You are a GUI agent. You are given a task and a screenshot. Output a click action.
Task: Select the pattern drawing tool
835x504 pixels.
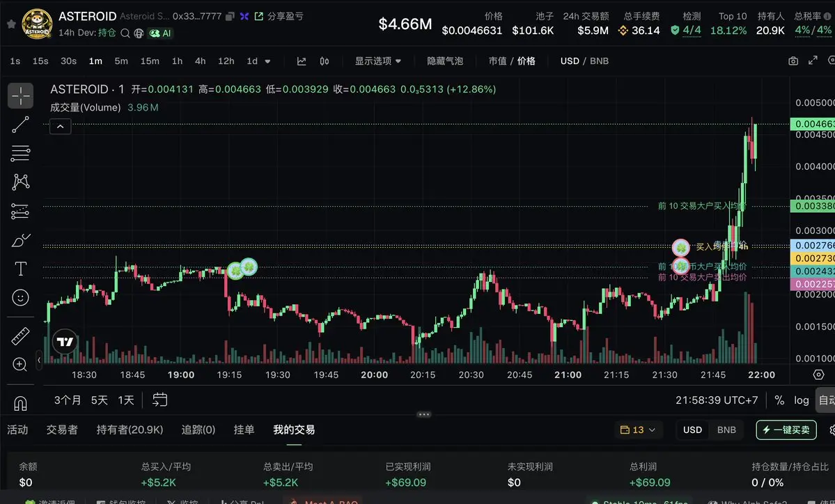(x=21, y=182)
